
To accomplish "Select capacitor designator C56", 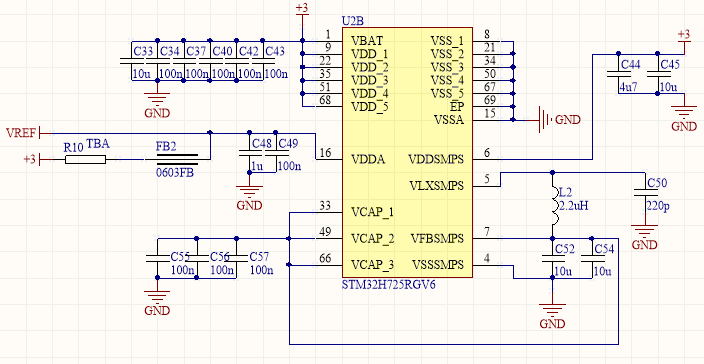I will click(220, 256).
